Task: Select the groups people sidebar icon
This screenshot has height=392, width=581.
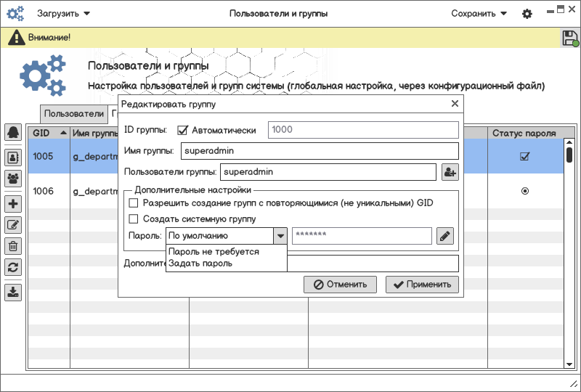Action: click(x=13, y=179)
